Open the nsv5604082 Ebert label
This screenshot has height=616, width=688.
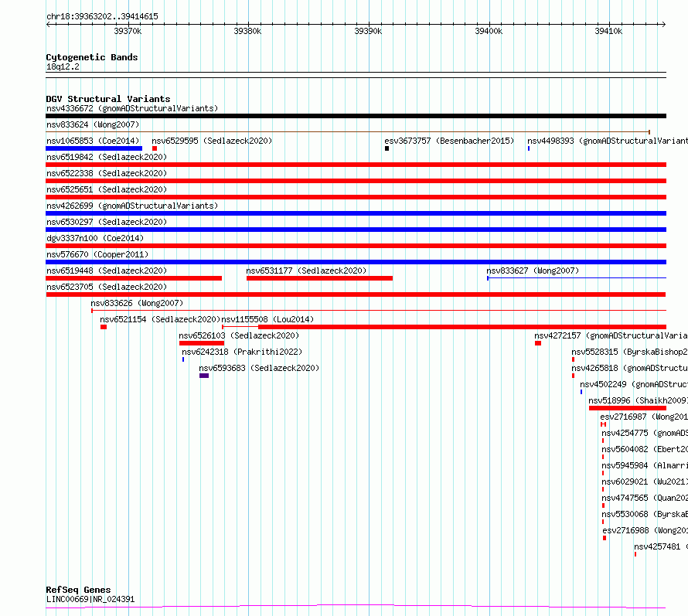click(x=645, y=449)
